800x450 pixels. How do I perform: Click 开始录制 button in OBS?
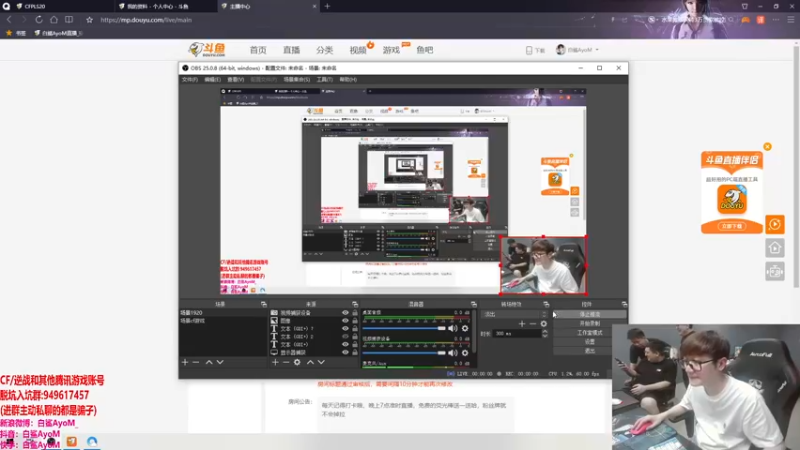[590, 323]
